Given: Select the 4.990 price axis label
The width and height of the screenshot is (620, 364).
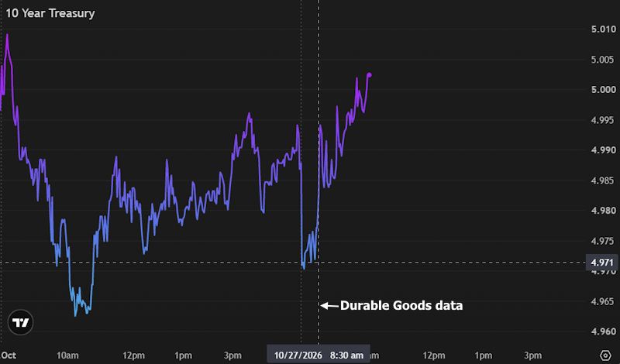Looking at the screenshot, I should coord(604,150).
